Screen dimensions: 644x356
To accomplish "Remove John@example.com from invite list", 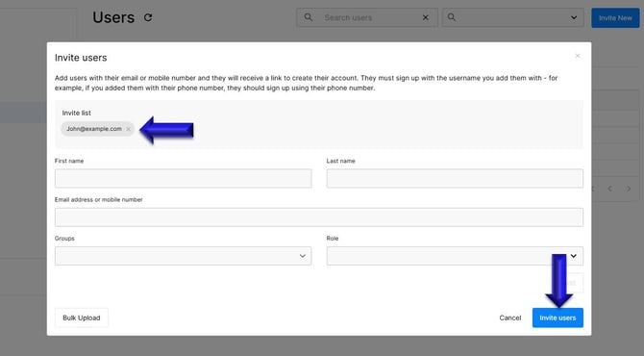I will pyautogui.click(x=128, y=129).
